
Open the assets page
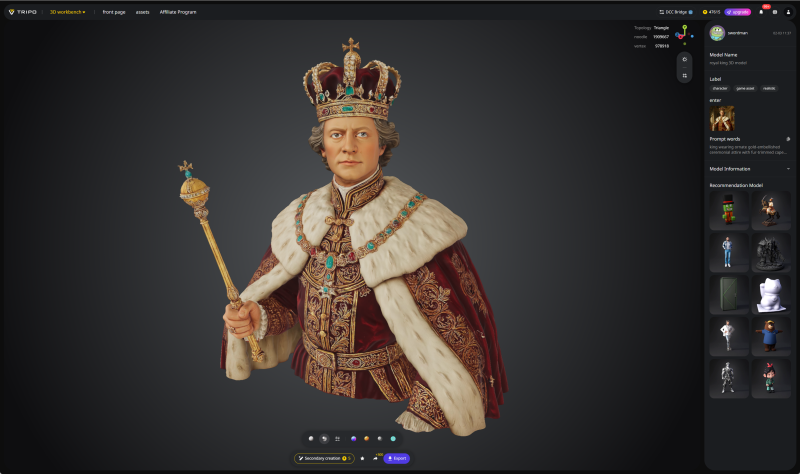pyautogui.click(x=142, y=12)
